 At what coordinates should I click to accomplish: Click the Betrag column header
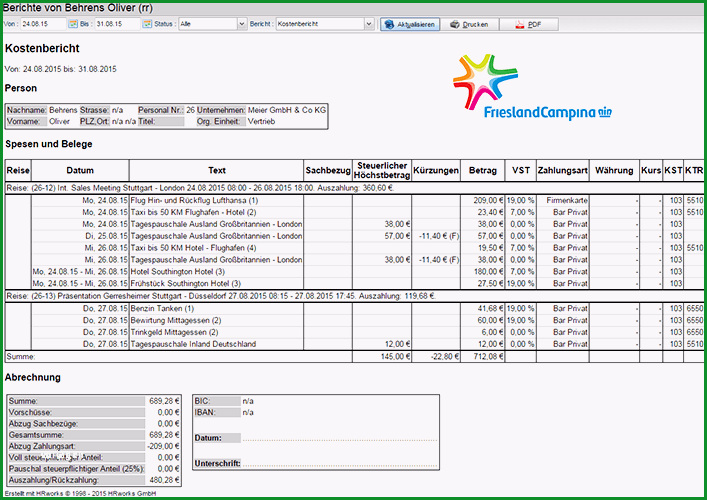click(x=482, y=170)
